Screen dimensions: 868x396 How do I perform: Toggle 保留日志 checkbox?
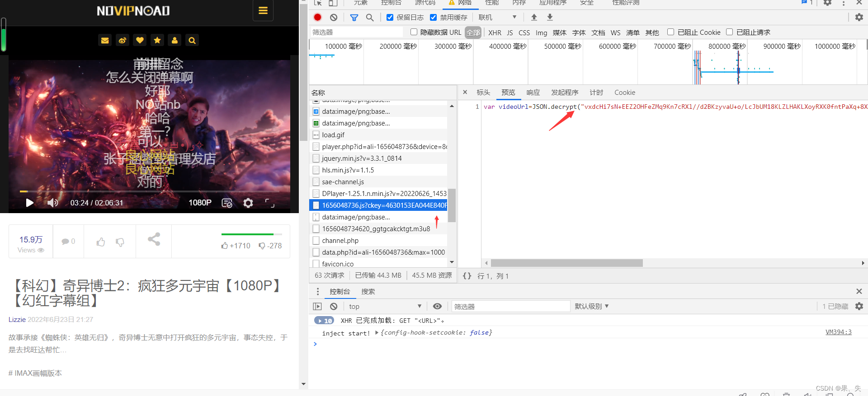point(390,17)
